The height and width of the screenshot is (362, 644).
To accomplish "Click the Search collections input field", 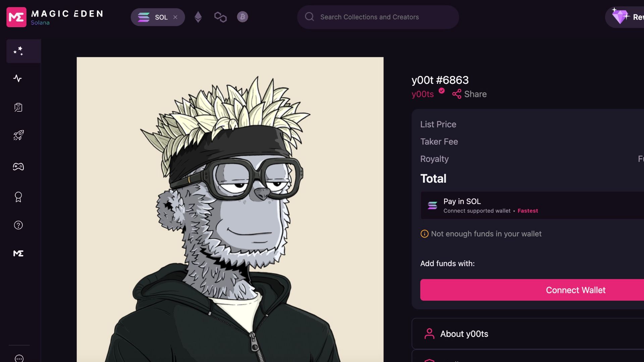I will 378,17.
